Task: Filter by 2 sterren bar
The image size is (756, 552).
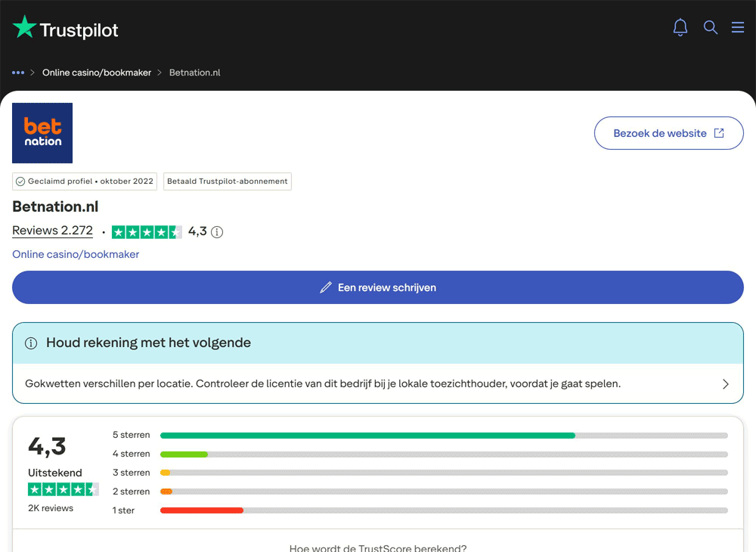Action: (444, 492)
